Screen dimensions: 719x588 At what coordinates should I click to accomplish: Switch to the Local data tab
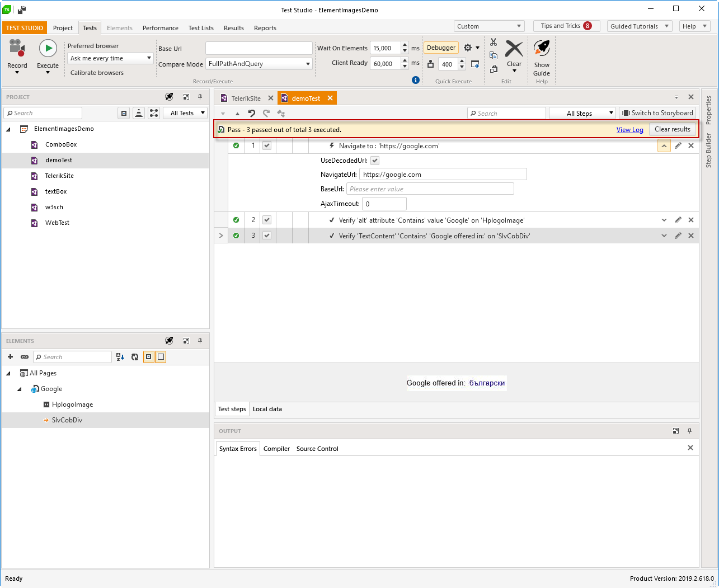[x=267, y=409]
